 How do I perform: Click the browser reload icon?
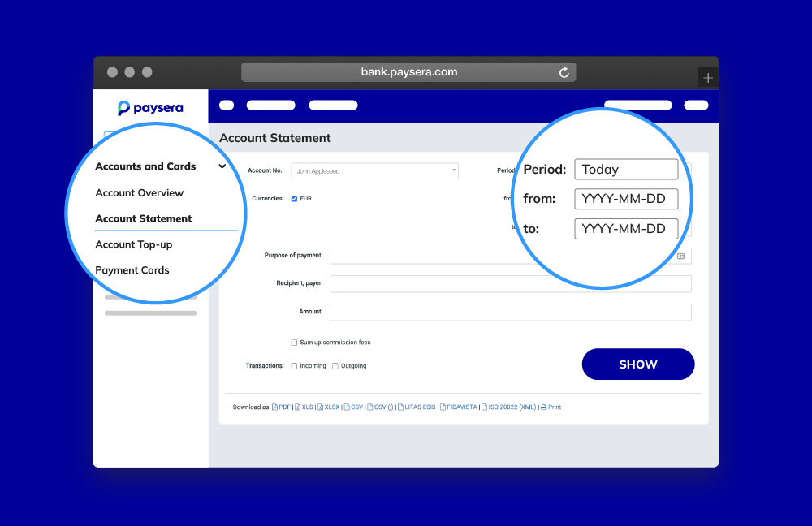pyautogui.click(x=564, y=72)
